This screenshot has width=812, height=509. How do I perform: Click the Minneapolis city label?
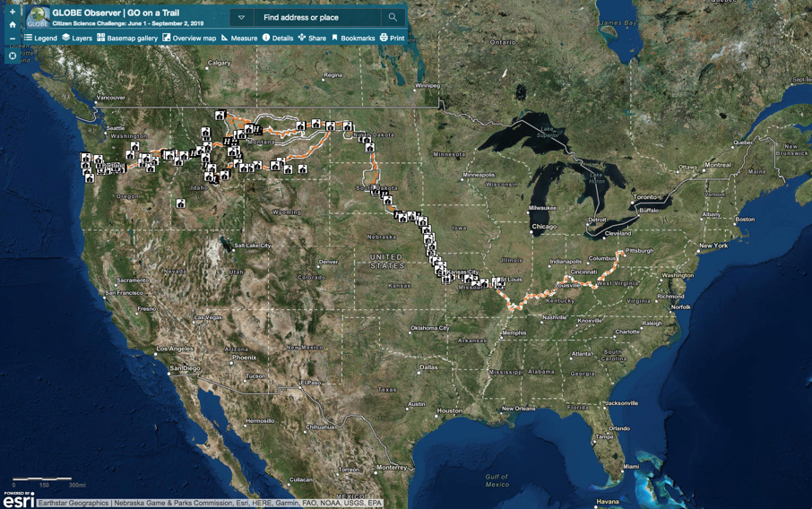click(x=479, y=175)
